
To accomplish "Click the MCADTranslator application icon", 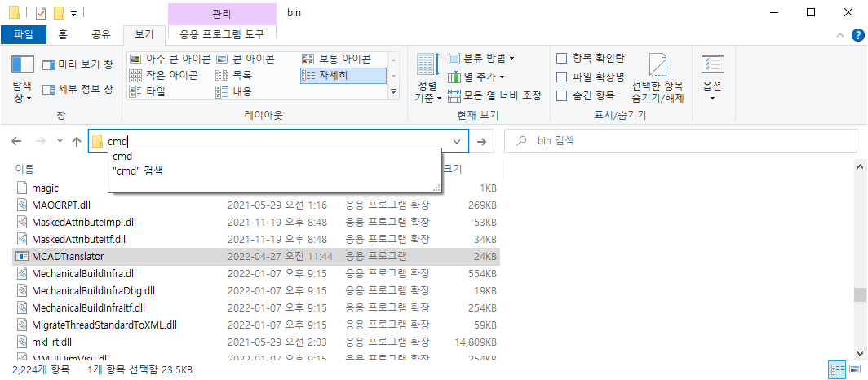I will [x=23, y=257].
